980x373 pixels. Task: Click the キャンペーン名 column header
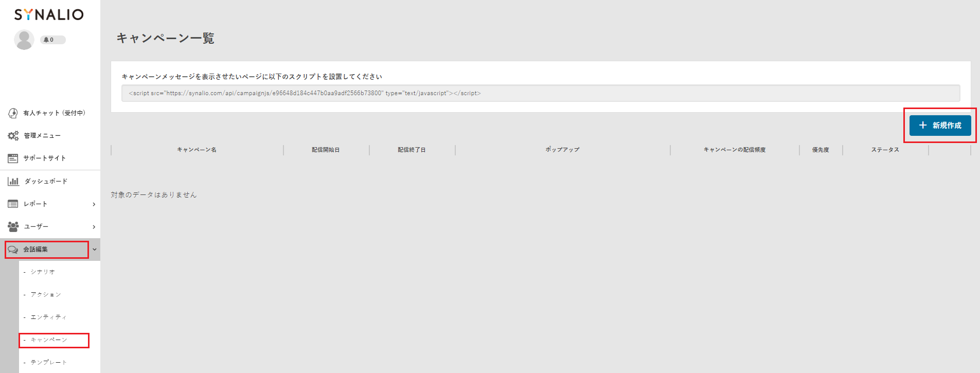(197, 150)
